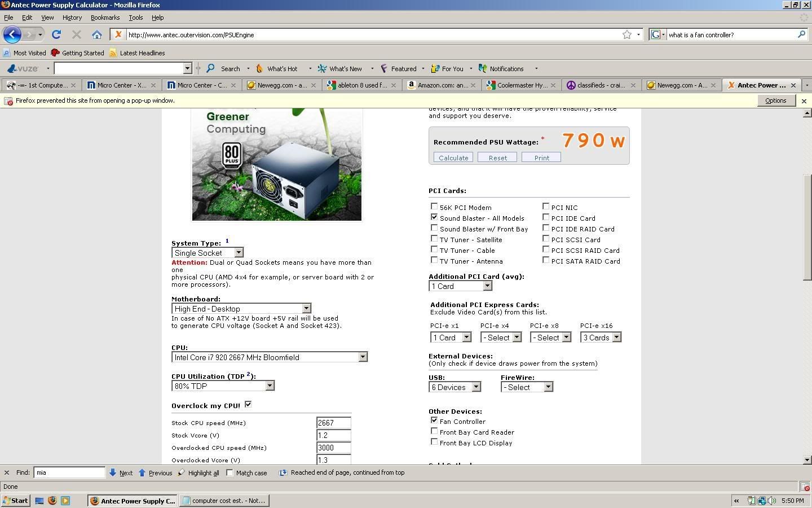Toggle Highlight all in Find bar
This screenshot has width=812, height=508.
tap(198, 472)
